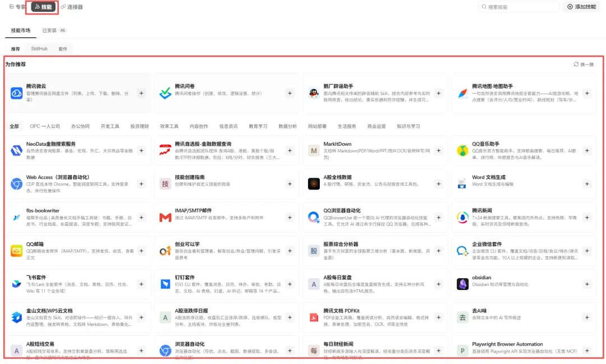Click the QQ音乐助手 icon
Viewport: 606px width, 364px height.
point(462,150)
